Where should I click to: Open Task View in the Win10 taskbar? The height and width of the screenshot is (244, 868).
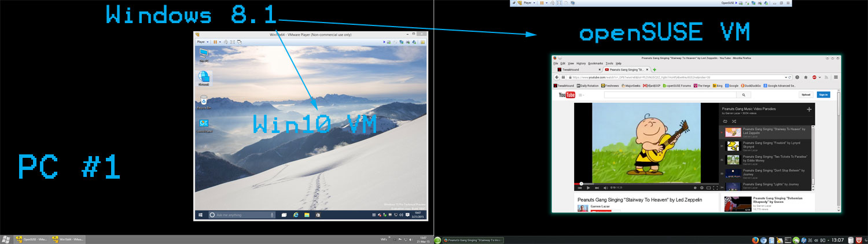click(x=284, y=215)
